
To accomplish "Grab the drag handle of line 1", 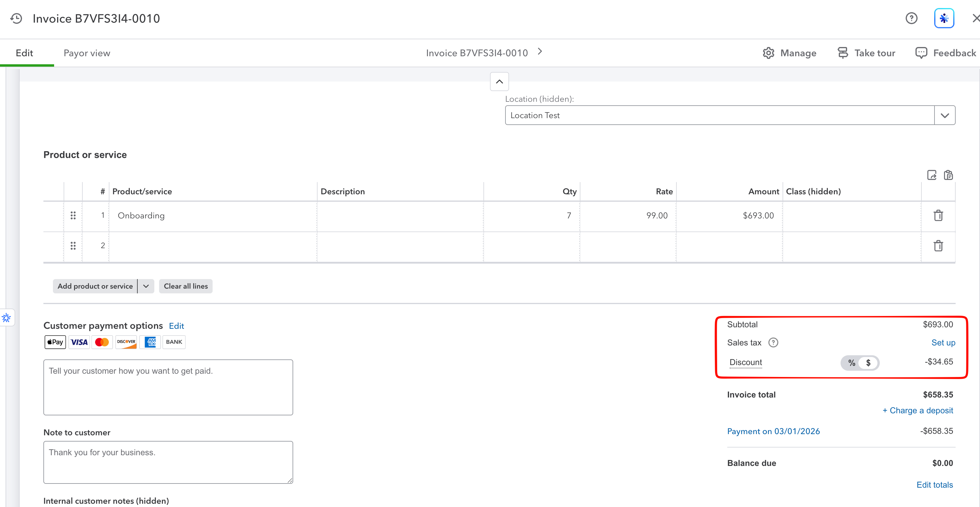I will click(x=73, y=215).
